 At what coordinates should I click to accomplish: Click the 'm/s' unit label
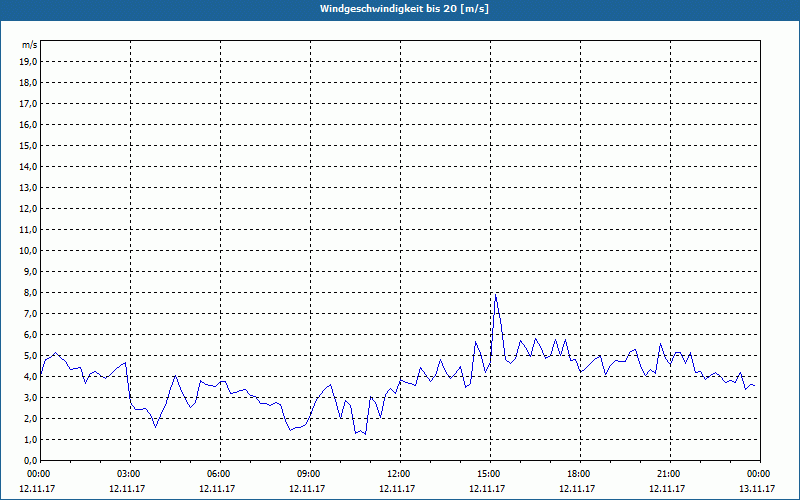tap(30, 45)
